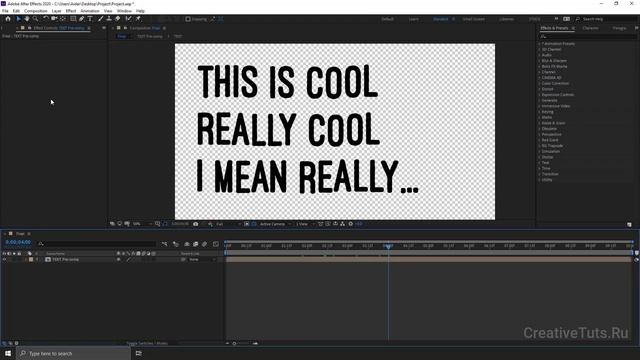Click the TEXT Pre-comp breadcrumb in viewer
This screenshot has height=360, width=640.
tap(150, 36)
